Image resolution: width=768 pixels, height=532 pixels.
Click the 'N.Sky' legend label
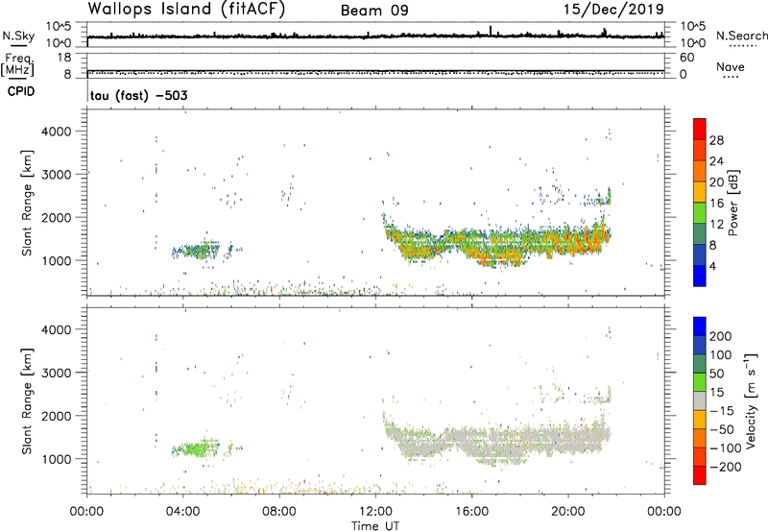point(18,36)
